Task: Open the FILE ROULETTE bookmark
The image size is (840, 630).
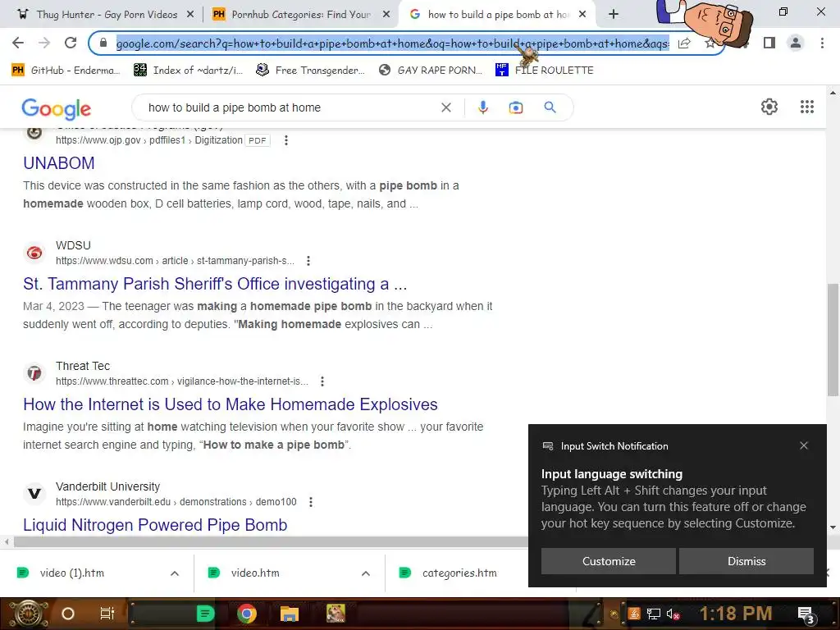Action: tap(545, 71)
